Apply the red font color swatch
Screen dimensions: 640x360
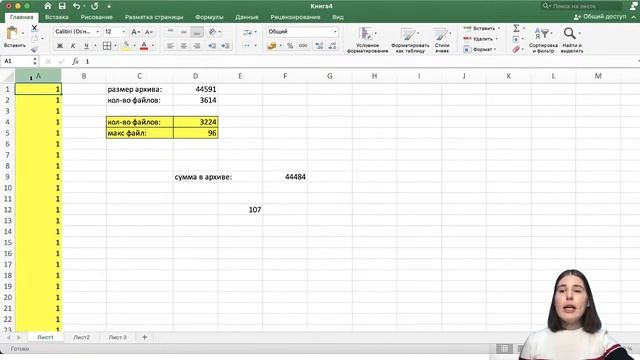(x=144, y=46)
